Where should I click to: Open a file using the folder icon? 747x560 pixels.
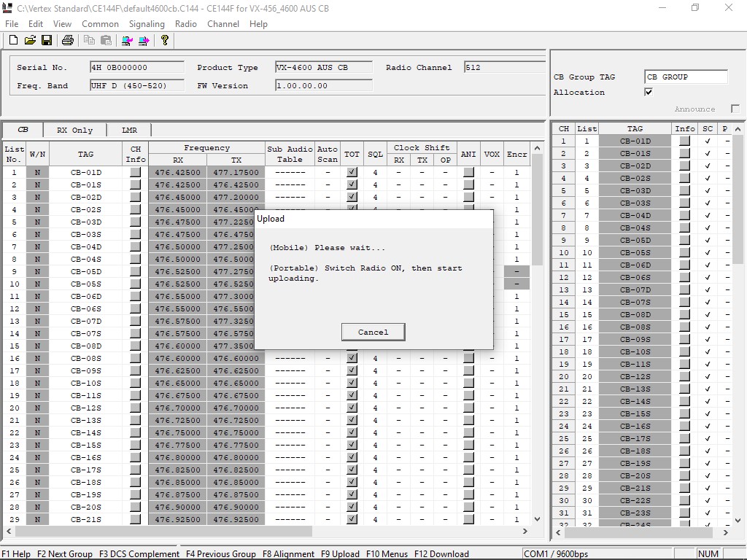pyautogui.click(x=30, y=41)
